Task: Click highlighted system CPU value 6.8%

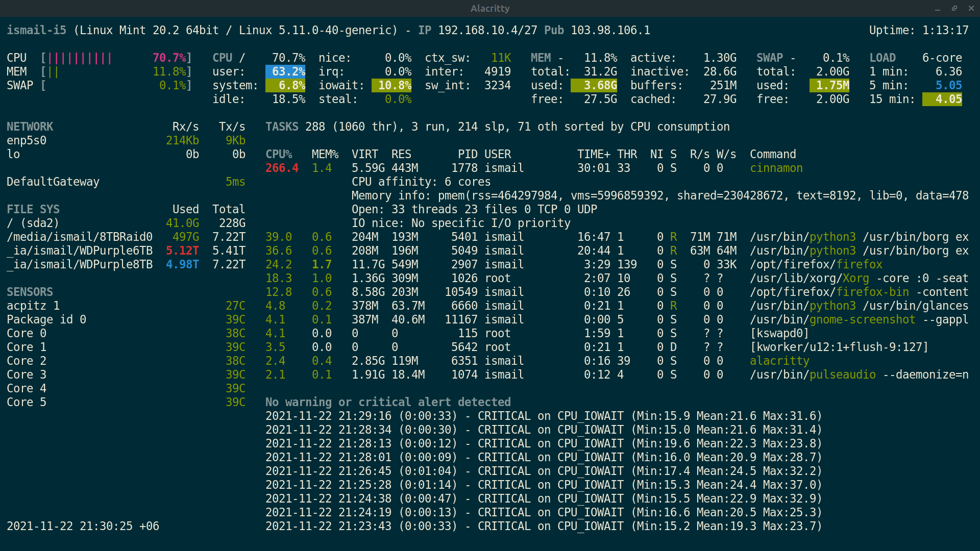Action: [285, 86]
